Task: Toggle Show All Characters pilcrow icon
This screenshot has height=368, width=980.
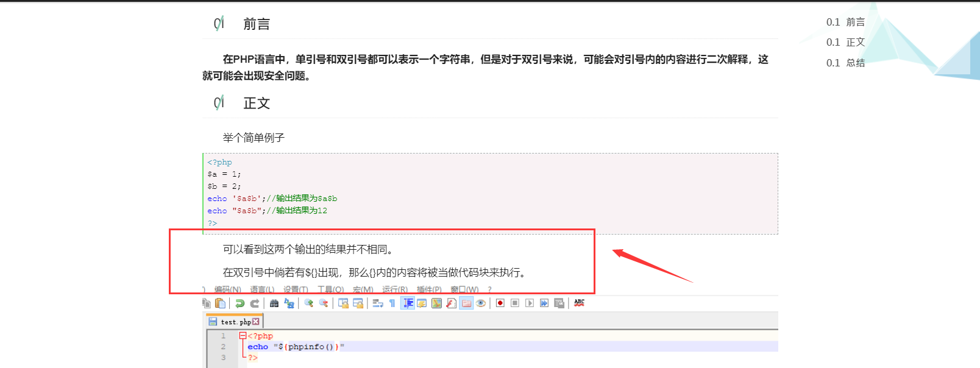Action: pos(392,303)
